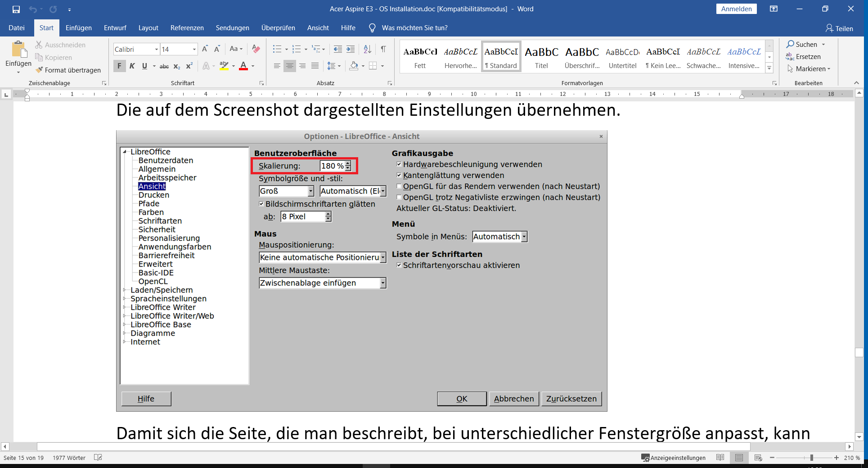
Task: Redo the last action
Action: [53, 9]
